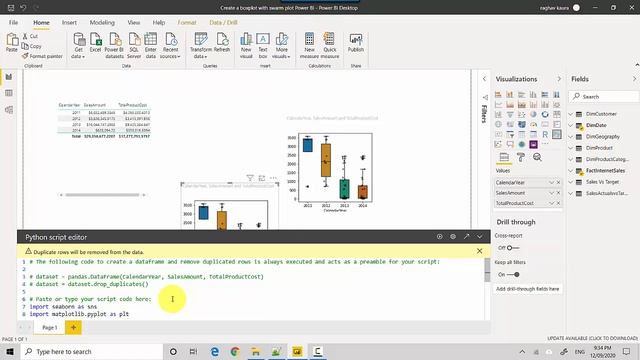Open Power BI datasets
640x360 pixels.
(114, 46)
